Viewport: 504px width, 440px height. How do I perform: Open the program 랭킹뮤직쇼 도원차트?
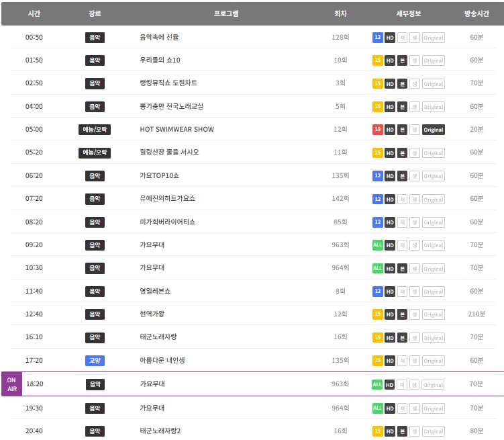168,83
